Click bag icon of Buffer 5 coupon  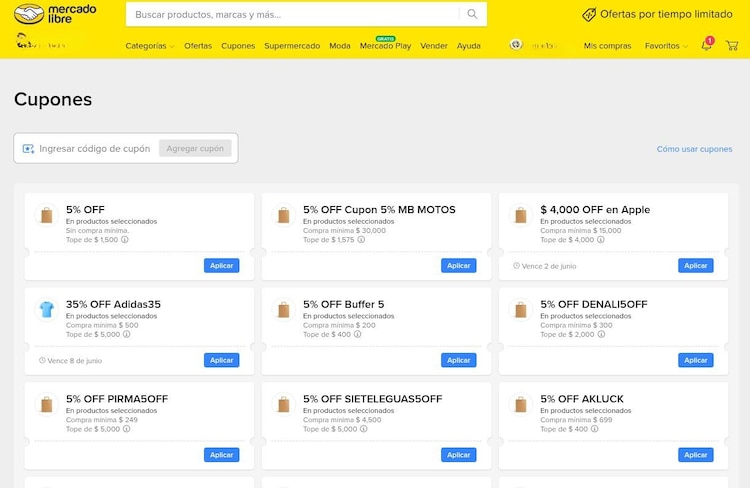pos(284,310)
